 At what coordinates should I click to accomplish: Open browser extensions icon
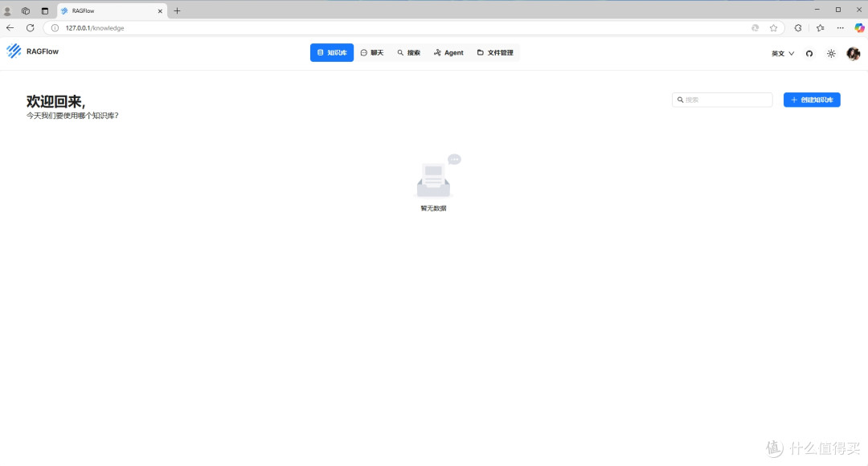(798, 28)
